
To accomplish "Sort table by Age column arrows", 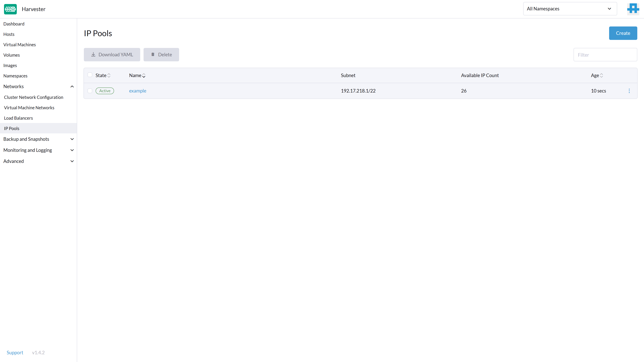I will [601, 75].
